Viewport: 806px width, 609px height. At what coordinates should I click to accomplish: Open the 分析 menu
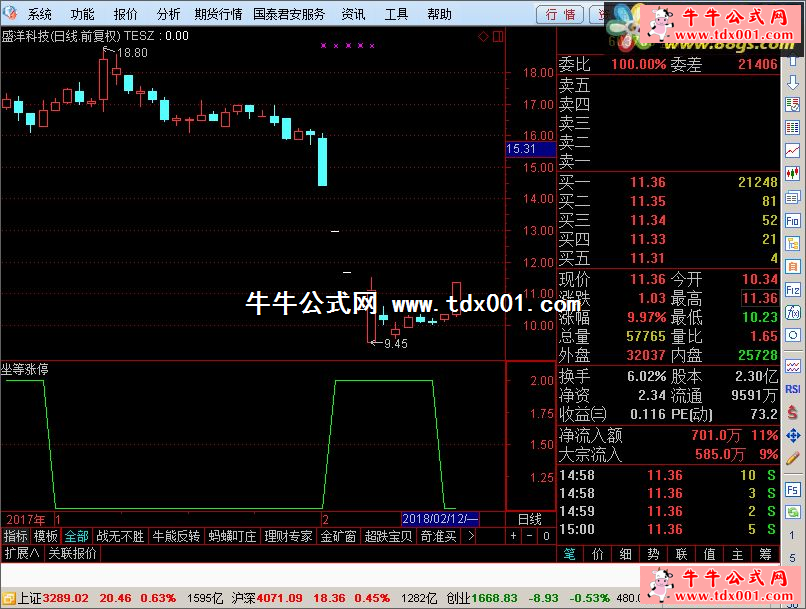pos(169,14)
